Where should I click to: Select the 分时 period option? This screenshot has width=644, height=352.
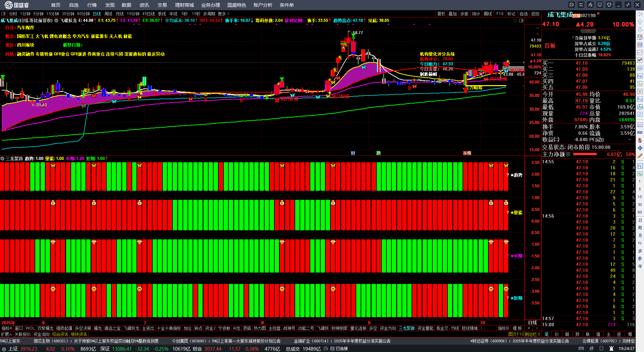(13, 14)
